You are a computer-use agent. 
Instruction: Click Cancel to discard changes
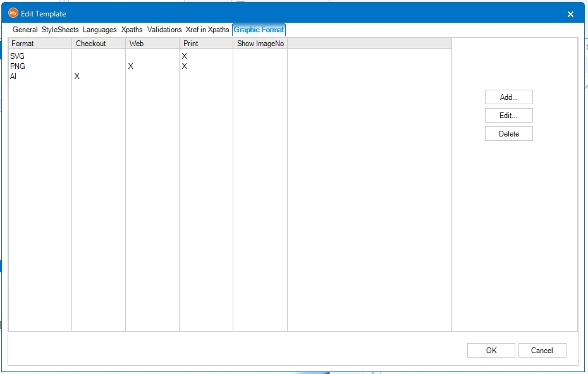point(542,351)
